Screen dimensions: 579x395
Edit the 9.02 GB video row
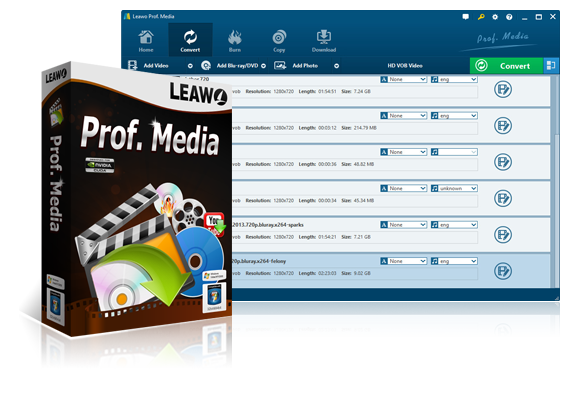[503, 271]
